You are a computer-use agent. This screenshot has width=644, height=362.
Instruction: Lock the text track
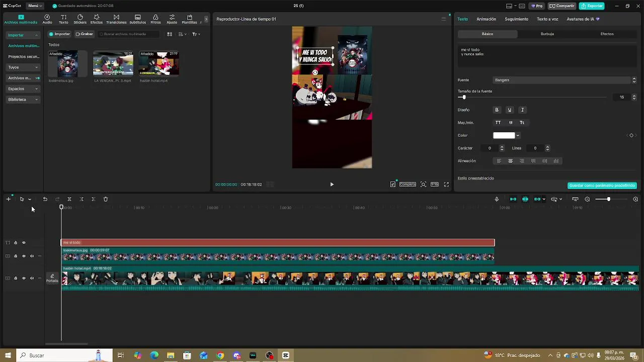coord(16,243)
